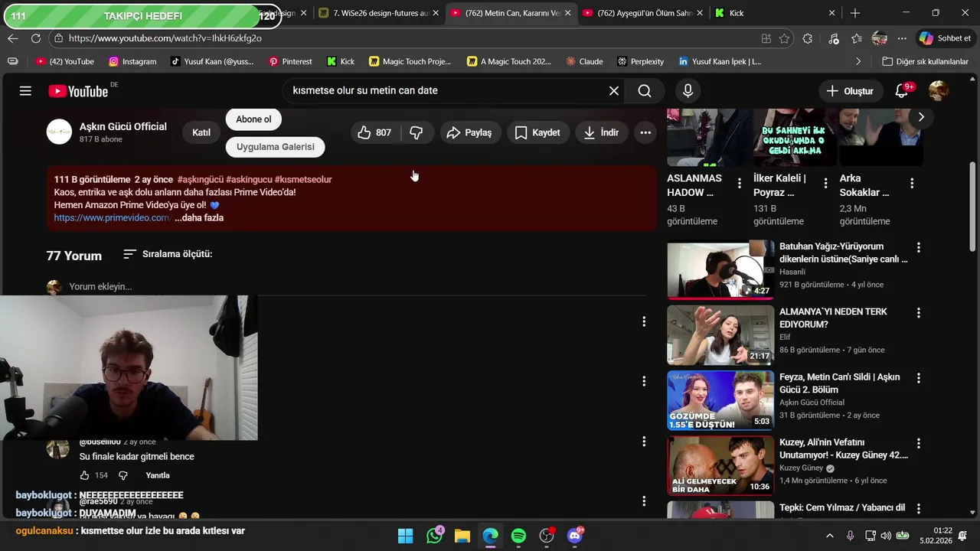Open Instagram bookmark
This screenshot has height=551, width=980.
(132, 61)
